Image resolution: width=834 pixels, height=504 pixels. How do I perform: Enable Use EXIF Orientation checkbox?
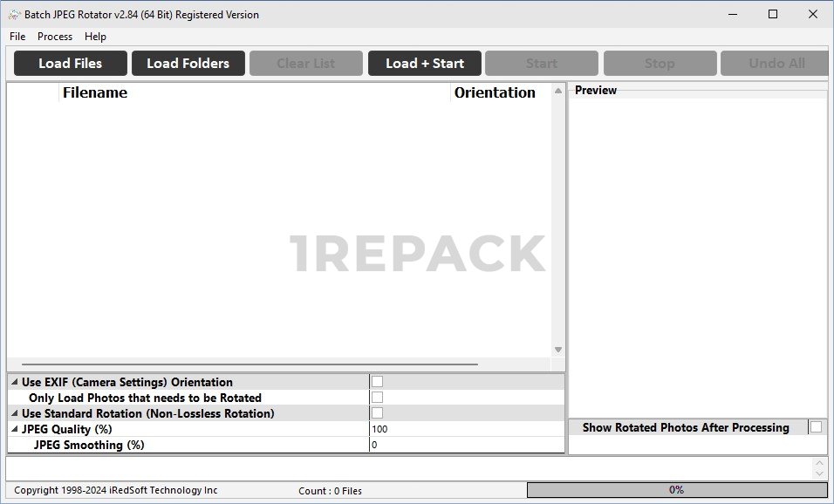pos(377,382)
